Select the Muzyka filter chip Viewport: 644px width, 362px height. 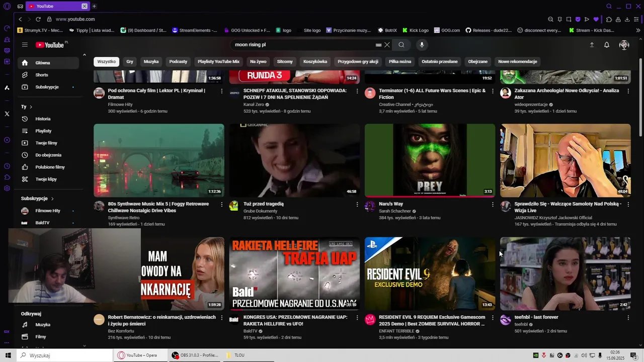pos(151,61)
